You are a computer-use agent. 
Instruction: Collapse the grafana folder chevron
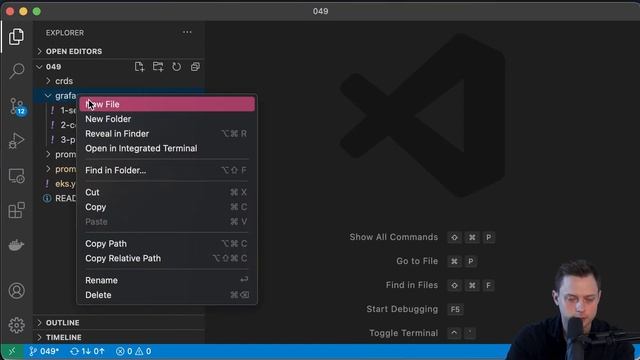click(x=48, y=96)
